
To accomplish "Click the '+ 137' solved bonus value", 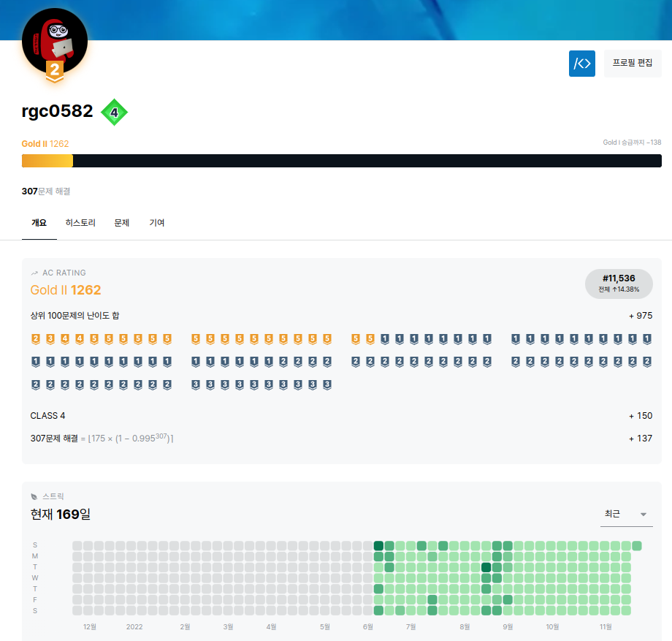I will [x=641, y=439].
